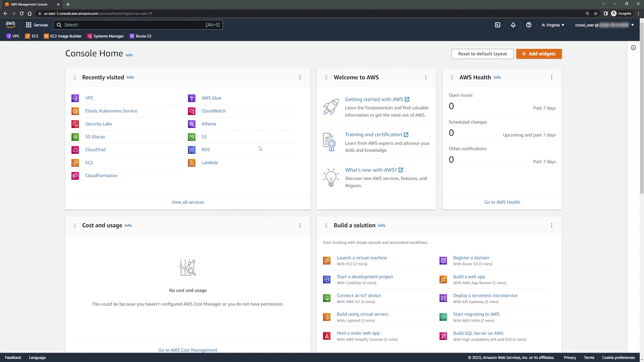Open the CloudShell icon in top bar
644x362 pixels.
(498, 25)
